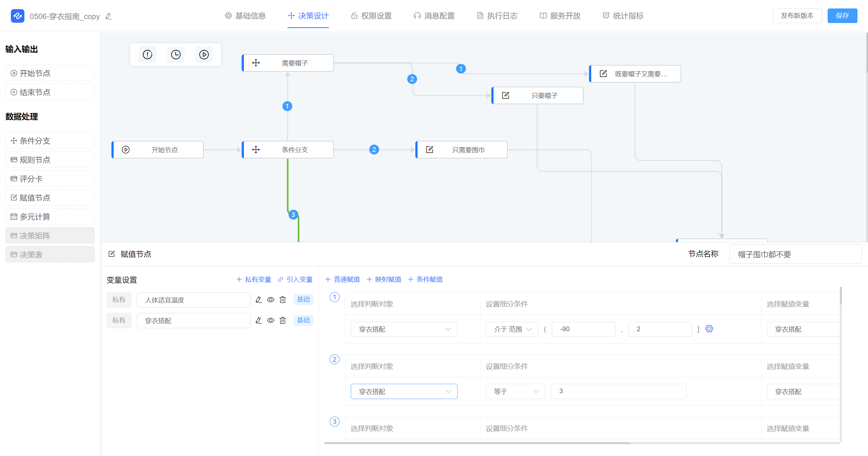Click pencil icon beside project name 0506-穿衣指南_copy
This screenshot has height=456, width=868.
[109, 16]
